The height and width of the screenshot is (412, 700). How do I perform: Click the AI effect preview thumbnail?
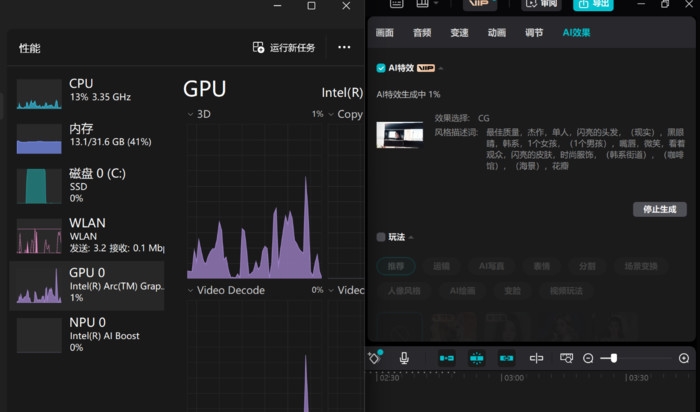[x=400, y=134]
